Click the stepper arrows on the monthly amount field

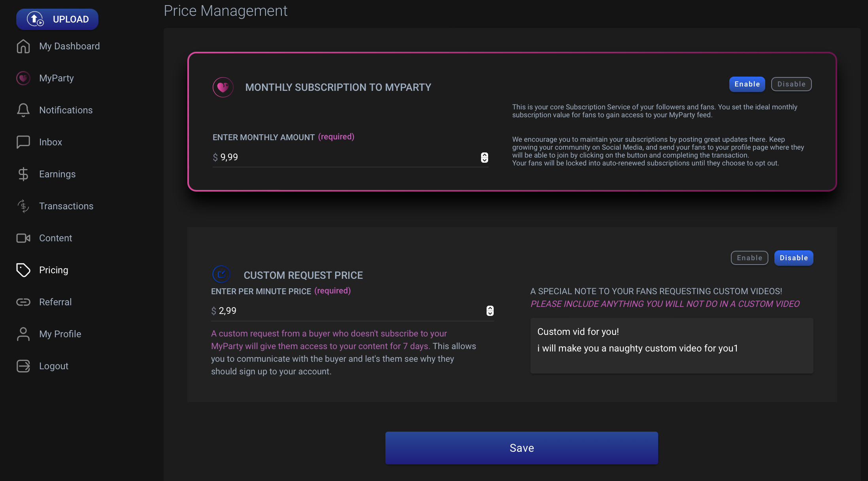click(484, 157)
